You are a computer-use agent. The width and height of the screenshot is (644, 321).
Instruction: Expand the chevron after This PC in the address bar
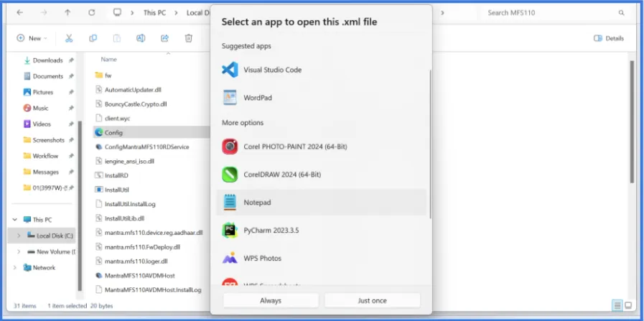pos(176,13)
